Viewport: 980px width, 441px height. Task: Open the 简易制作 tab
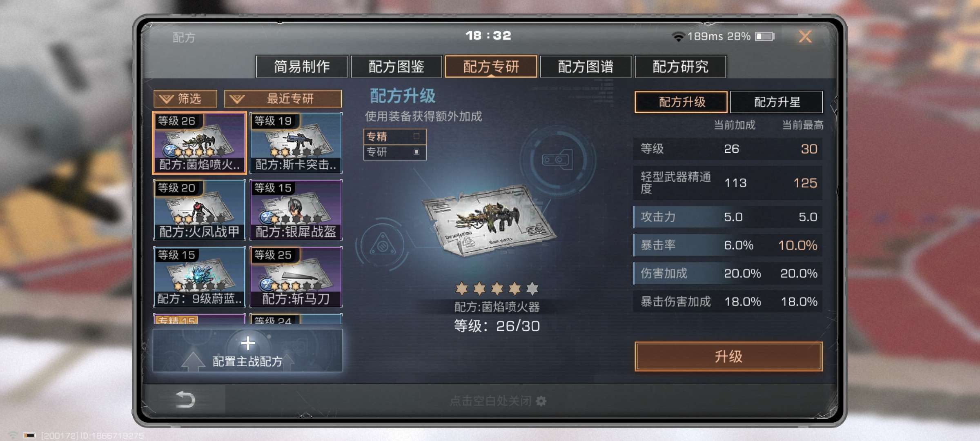point(302,67)
